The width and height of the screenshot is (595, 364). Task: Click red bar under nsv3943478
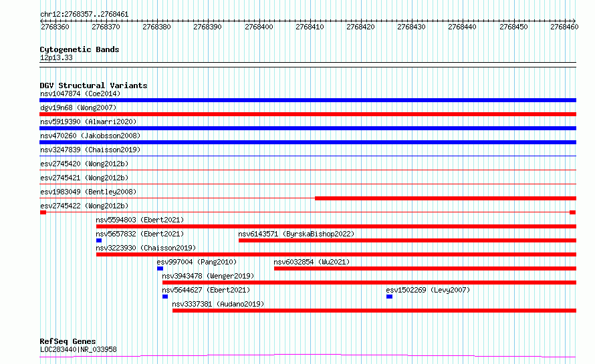click(x=369, y=283)
